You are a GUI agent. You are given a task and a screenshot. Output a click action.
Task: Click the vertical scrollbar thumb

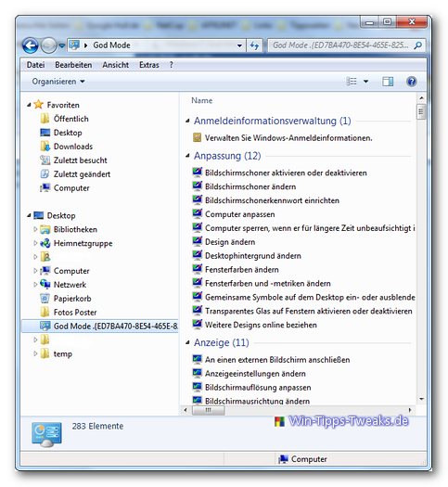point(421,112)
